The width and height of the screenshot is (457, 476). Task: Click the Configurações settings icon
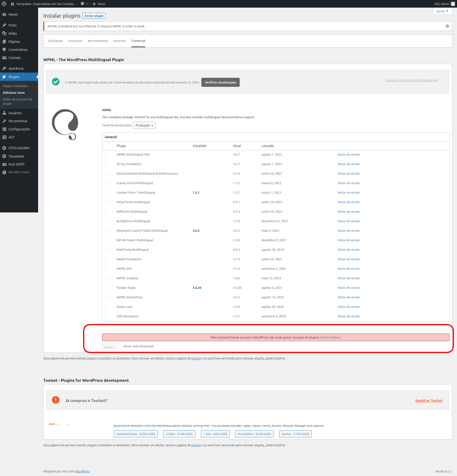(x=4, y=129)
